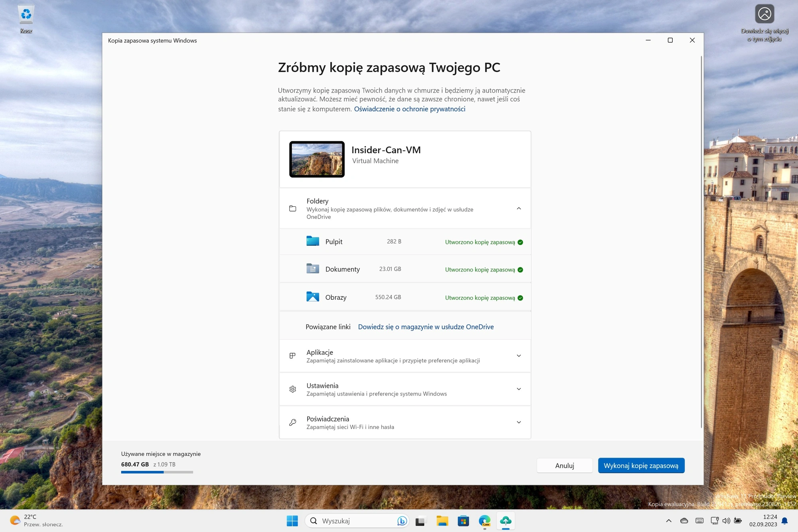Click the Anuluj button
This screenshot has height=532, width=798.
(565, 465)
